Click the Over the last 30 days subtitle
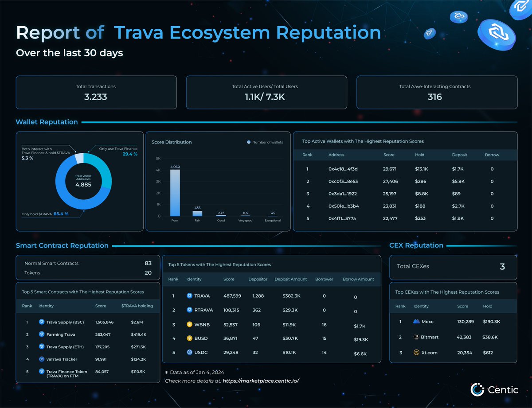Image resolution: width=532 pixels, height=408 pixels. pyautogui.click(x=70, y=53)
